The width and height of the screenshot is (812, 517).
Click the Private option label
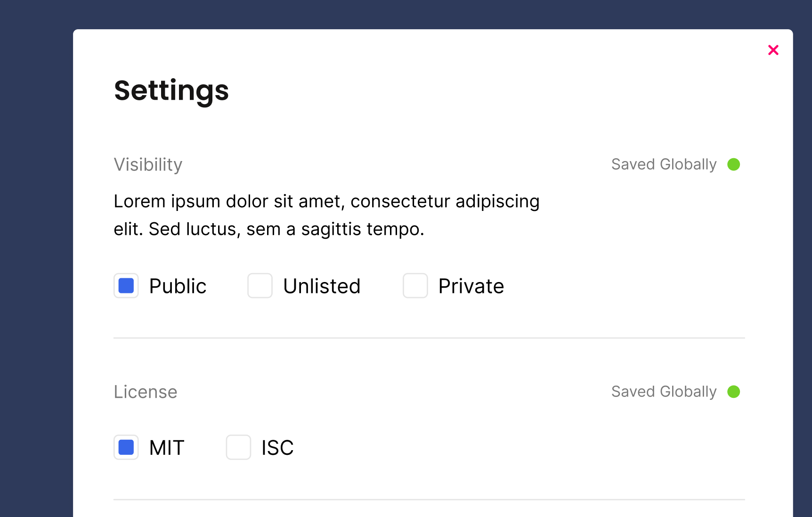(x=471, y=286)
